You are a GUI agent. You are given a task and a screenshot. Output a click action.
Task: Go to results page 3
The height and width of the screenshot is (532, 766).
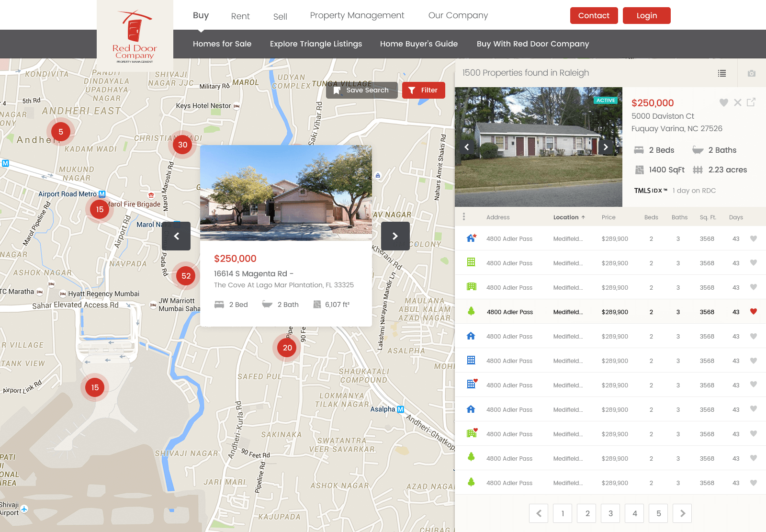610,513
